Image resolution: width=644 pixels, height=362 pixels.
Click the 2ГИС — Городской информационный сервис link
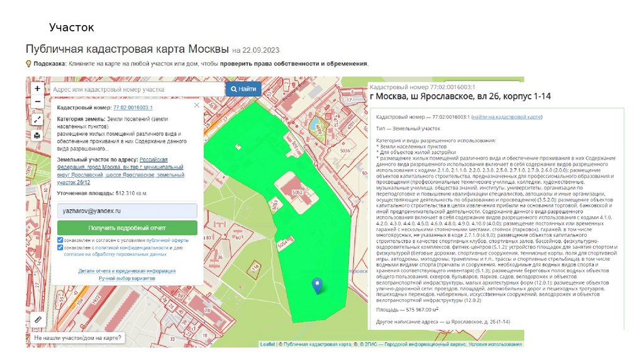pyautogui.click(x=412, y=344)
